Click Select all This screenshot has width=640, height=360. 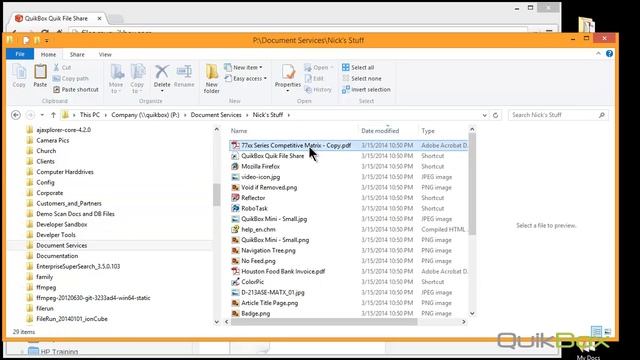point(358,67)
